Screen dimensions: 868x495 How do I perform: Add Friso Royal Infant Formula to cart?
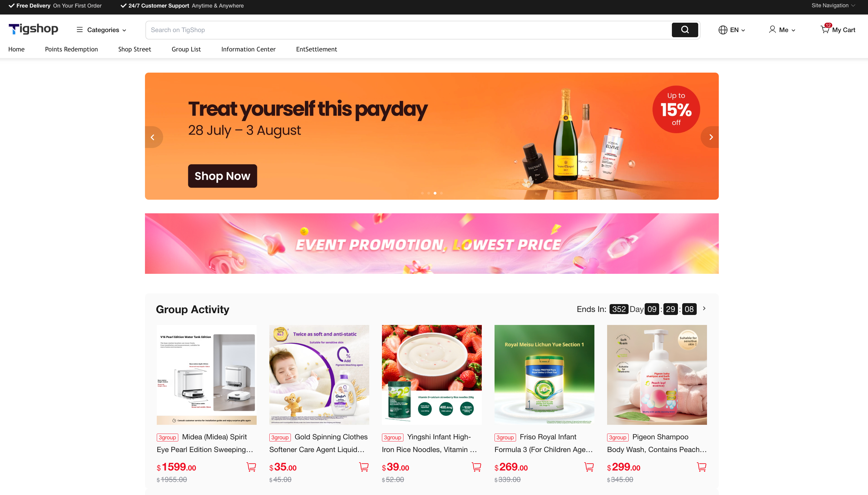click(589, 467)
